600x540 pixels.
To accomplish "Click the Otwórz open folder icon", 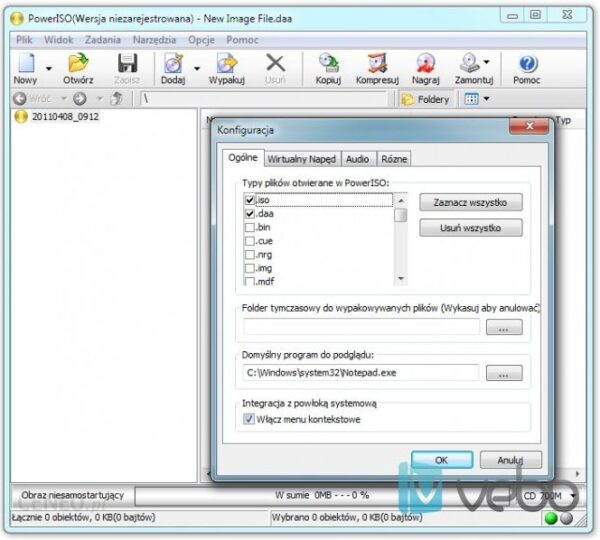I will [x=78, y=63].
